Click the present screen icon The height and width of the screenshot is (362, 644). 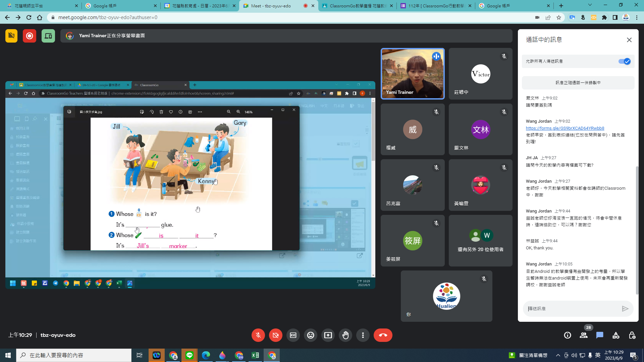tap(328, 335)
